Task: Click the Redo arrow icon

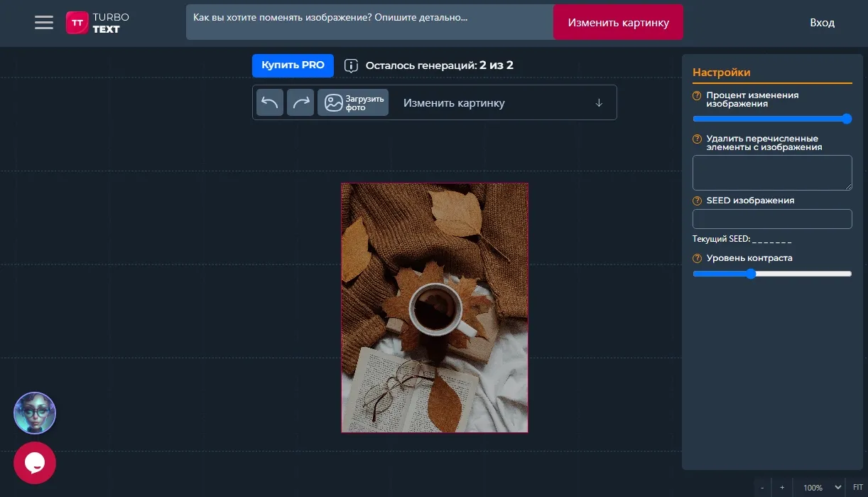Action: tap(300, 102)
